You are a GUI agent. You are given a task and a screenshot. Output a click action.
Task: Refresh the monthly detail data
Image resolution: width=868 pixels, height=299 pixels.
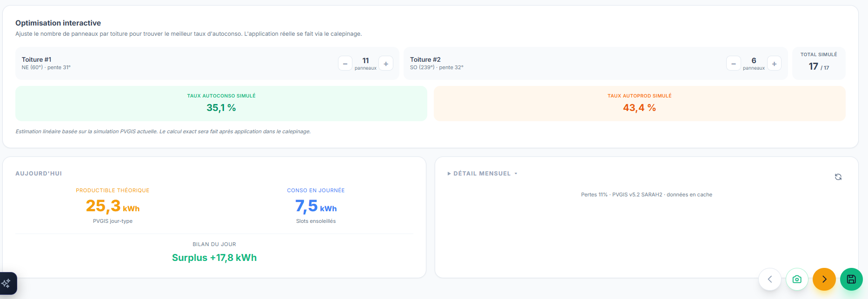point(838,177)
